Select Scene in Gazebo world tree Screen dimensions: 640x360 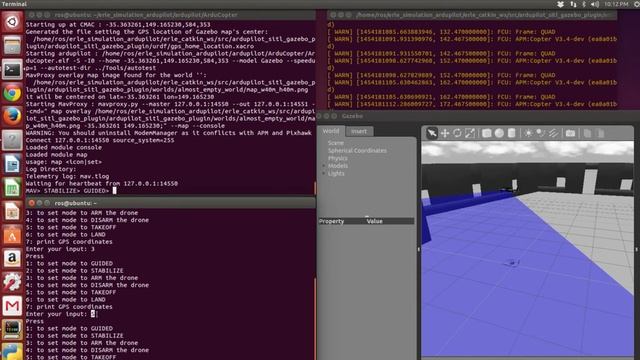pyautogui.click(x=336, y=143)
